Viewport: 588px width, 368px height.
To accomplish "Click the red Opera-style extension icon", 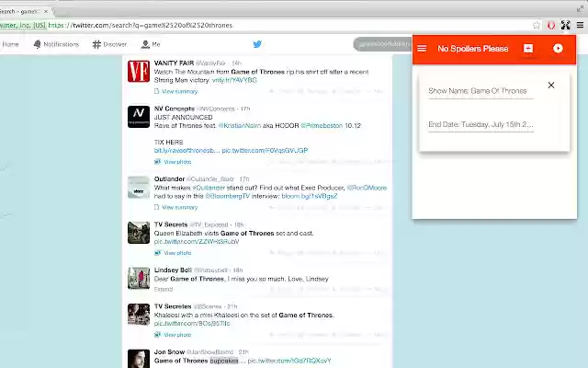I will click(551, 25).
